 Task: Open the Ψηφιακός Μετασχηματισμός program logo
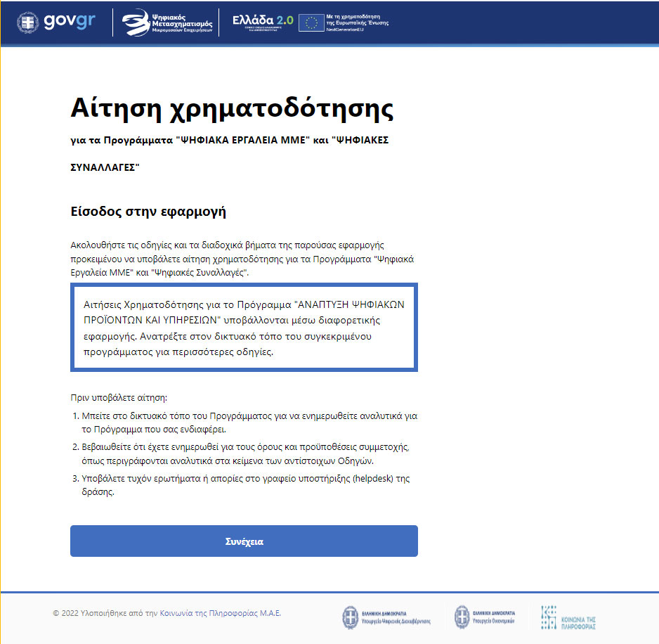coord(166,22)
